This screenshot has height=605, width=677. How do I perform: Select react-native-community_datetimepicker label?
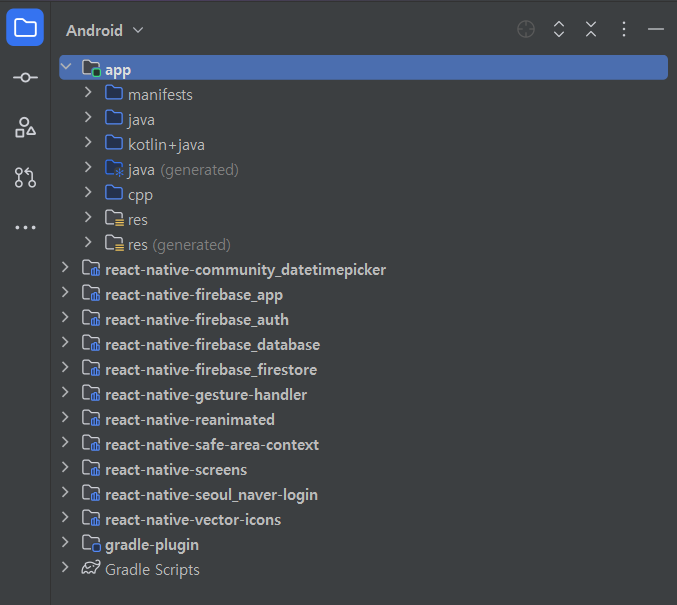[245, 270]
